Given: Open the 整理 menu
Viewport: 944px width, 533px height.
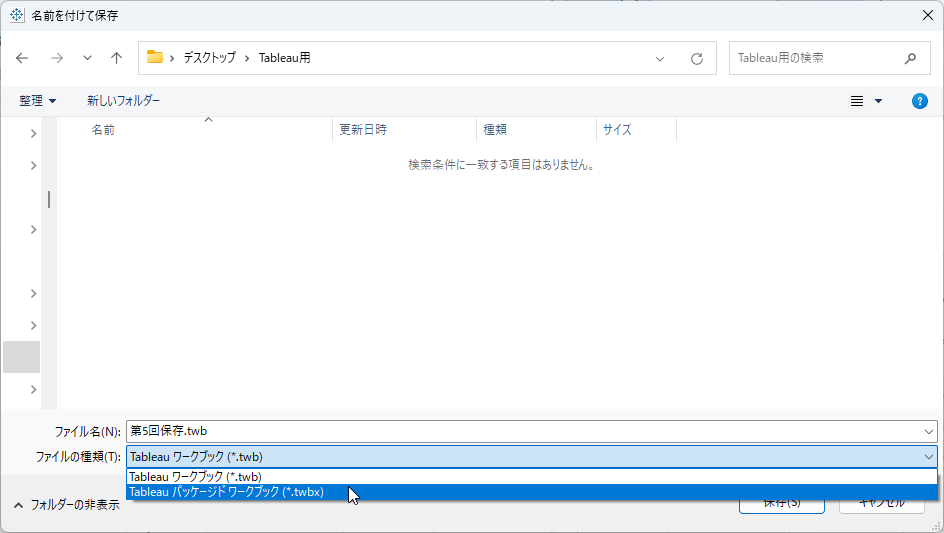Looking at the screenshot, I should pyautogui.click(x=38, y=101).
